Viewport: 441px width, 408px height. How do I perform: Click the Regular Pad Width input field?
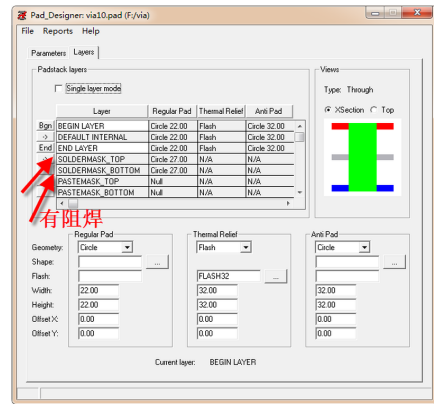[x=99, y=290]
